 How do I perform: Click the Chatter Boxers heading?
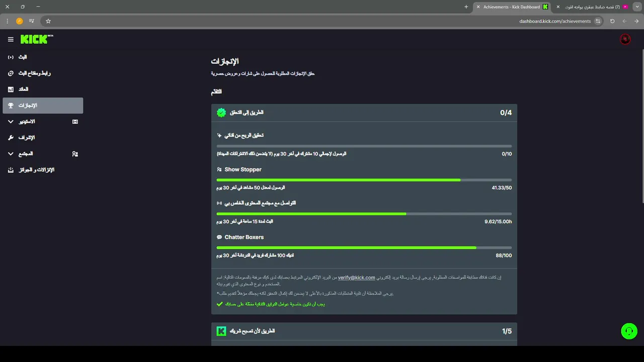244,237
